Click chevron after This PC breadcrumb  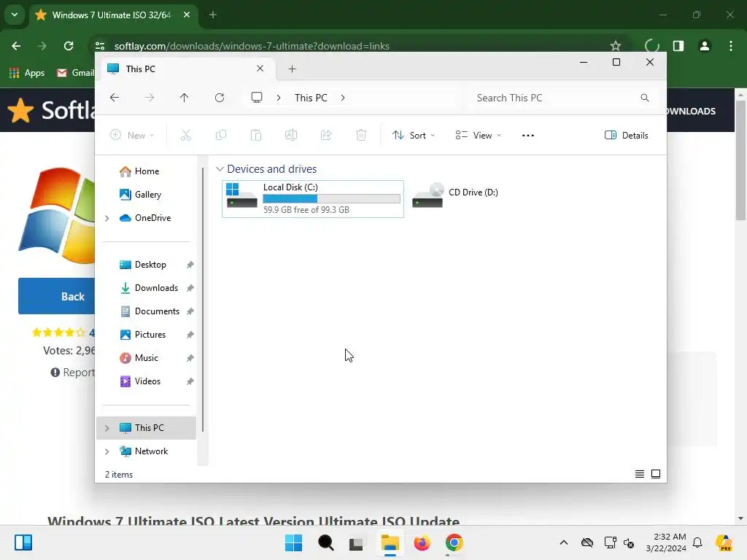pyautogui.click(x=343, y=98)
